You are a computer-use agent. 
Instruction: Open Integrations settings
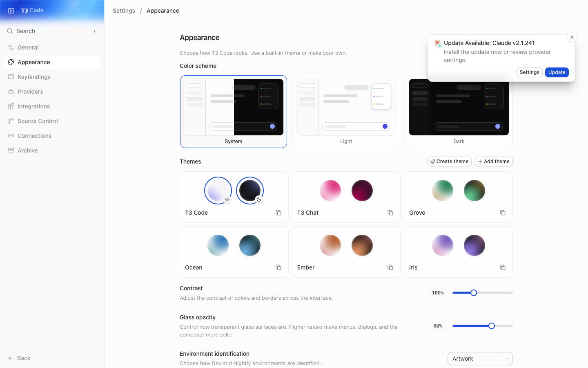pyautogui.click(x=52, y=106)
